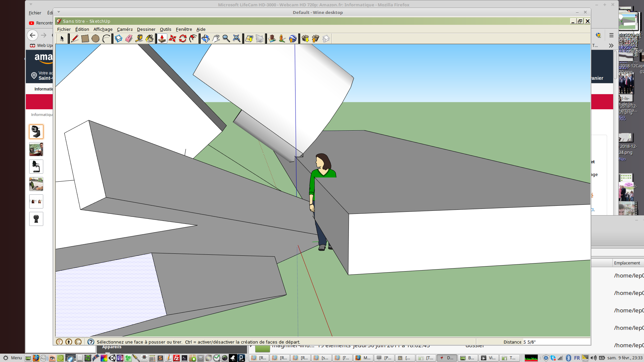Select the Rectangle tool
Image resolution: width=644 pixels, height=362 pixels.
[85, 39]
